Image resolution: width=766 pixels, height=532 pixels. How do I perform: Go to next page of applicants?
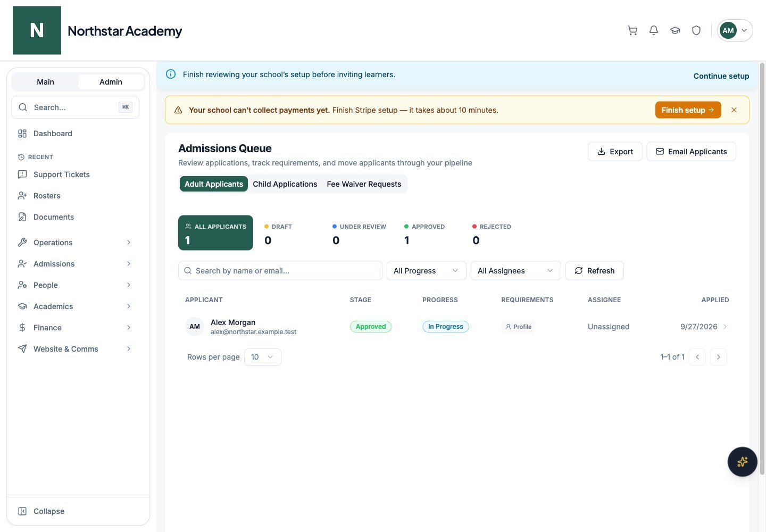pos(719,357)
